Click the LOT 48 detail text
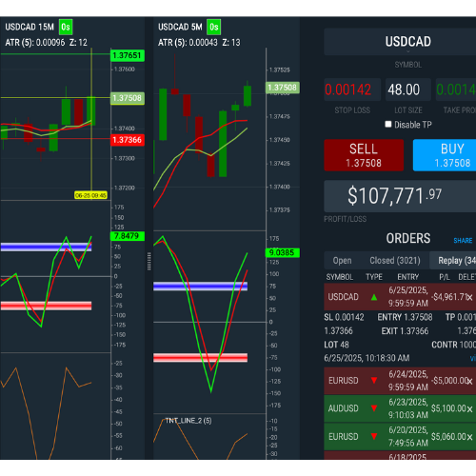 [336, 345]
